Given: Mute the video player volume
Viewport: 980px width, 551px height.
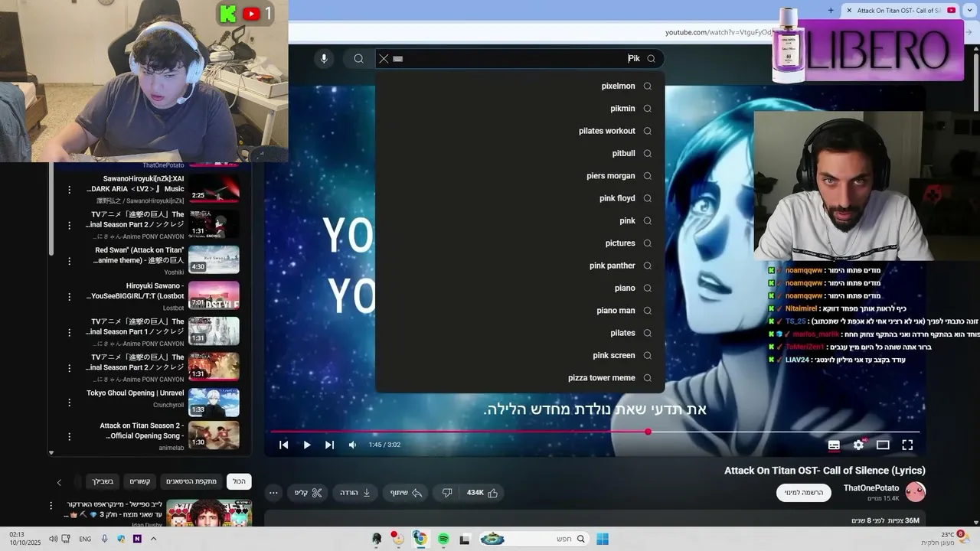Looking at the screenshot, I should click(352, 445).
